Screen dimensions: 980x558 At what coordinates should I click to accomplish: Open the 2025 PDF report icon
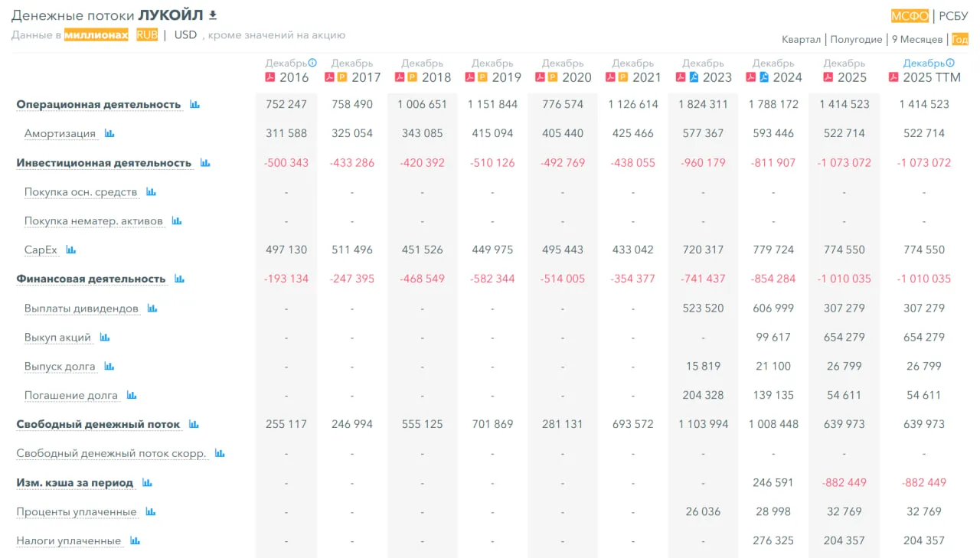[x=828, y=77]
